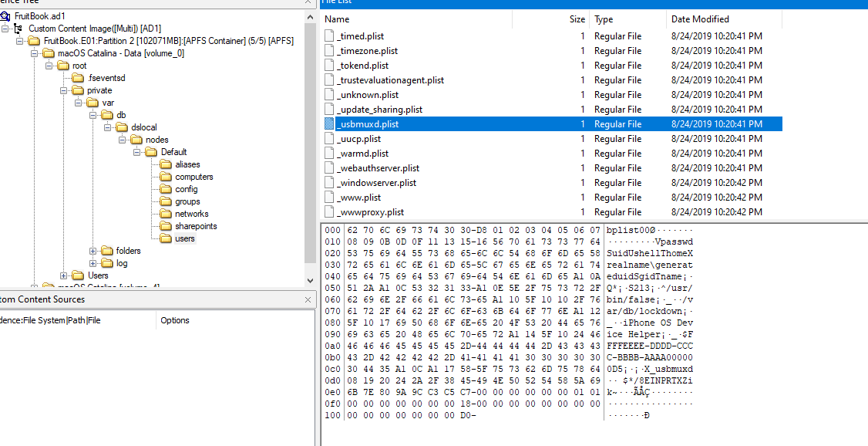Screen dimensions: 868x446
Task: Expand the folders directory node
Action: (x=93, y=252)
